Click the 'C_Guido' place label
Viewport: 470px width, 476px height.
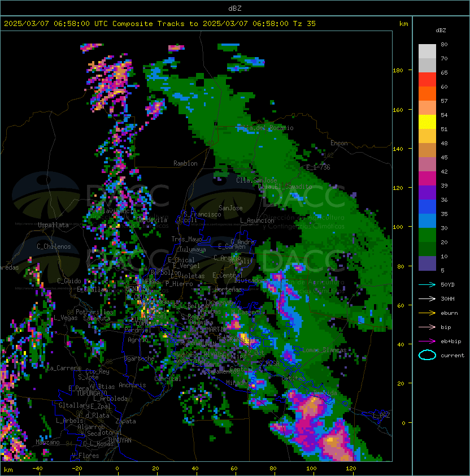click(69, 281)
